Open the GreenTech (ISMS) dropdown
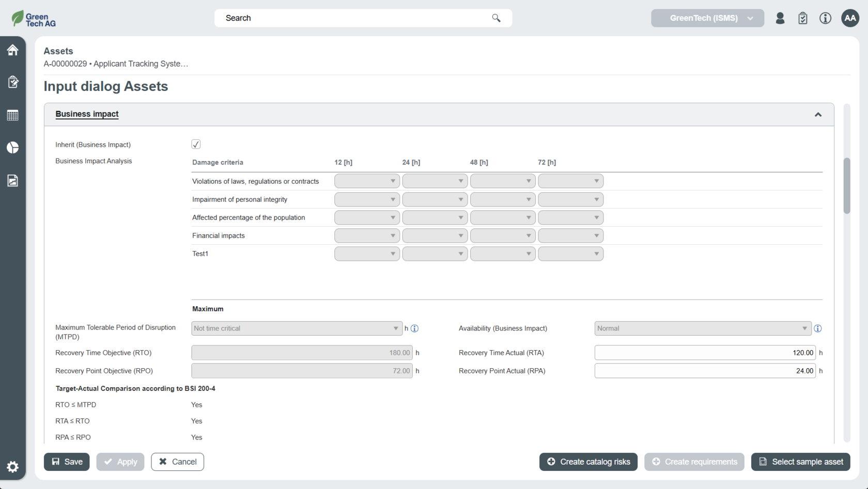This screenshot has width=868, height=489. tap(707, 18)
